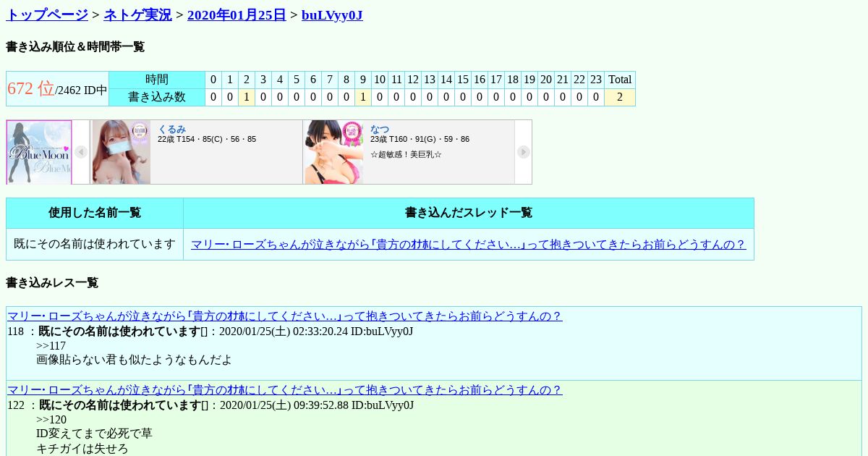The width and height of the screenshot is (868, 456).
Task: Click the 使用した名前一覧 table header
Action: [x=95, y=213]
